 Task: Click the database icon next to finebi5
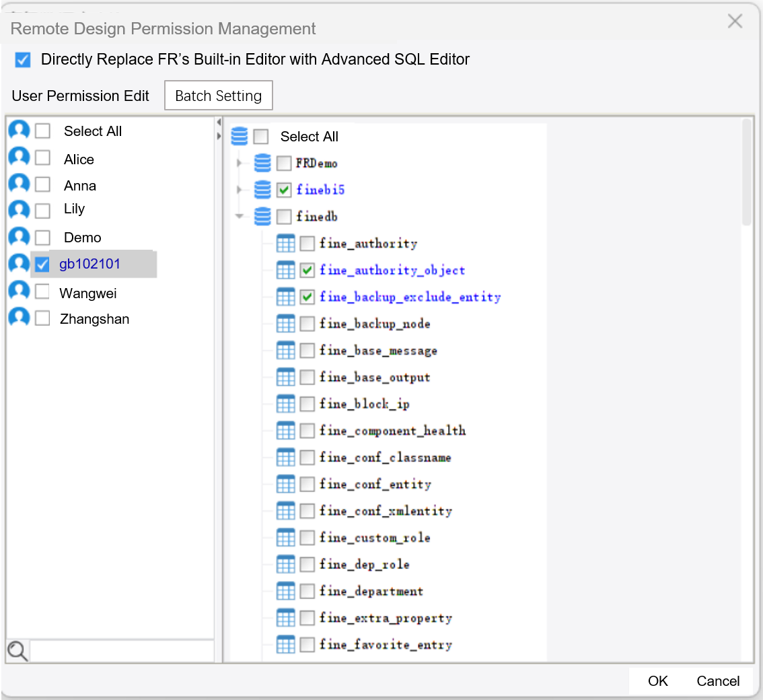point(262,189)
